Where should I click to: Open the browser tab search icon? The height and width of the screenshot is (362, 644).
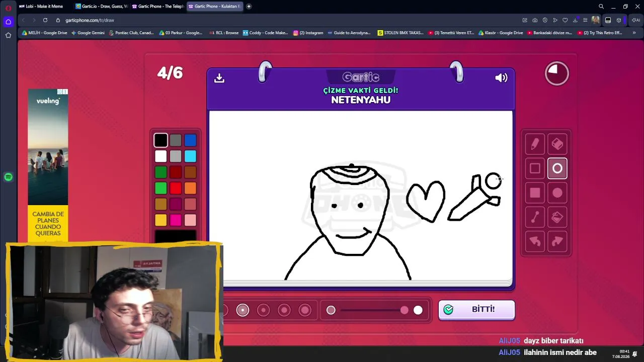click(x=601, y=7)
